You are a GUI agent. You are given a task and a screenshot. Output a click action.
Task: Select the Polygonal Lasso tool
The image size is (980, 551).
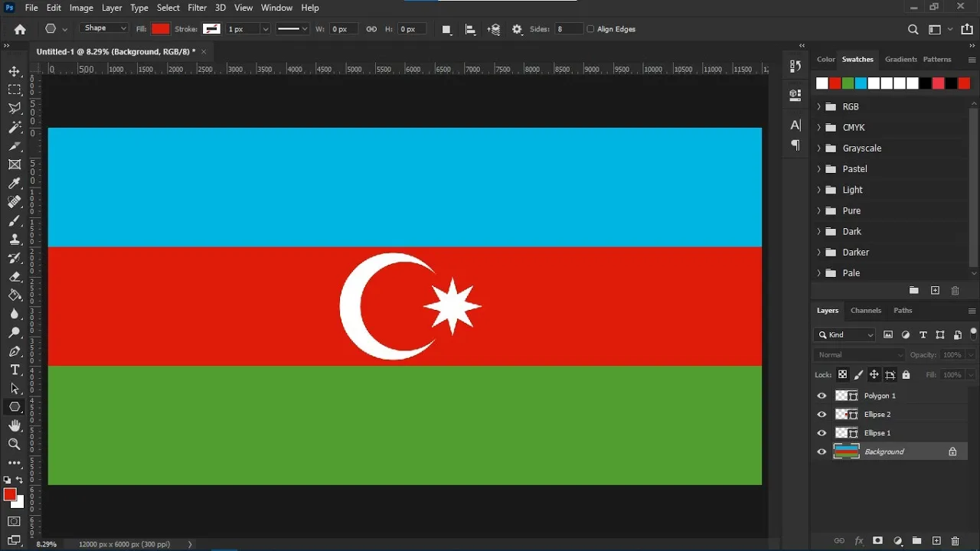pos(15,109)
